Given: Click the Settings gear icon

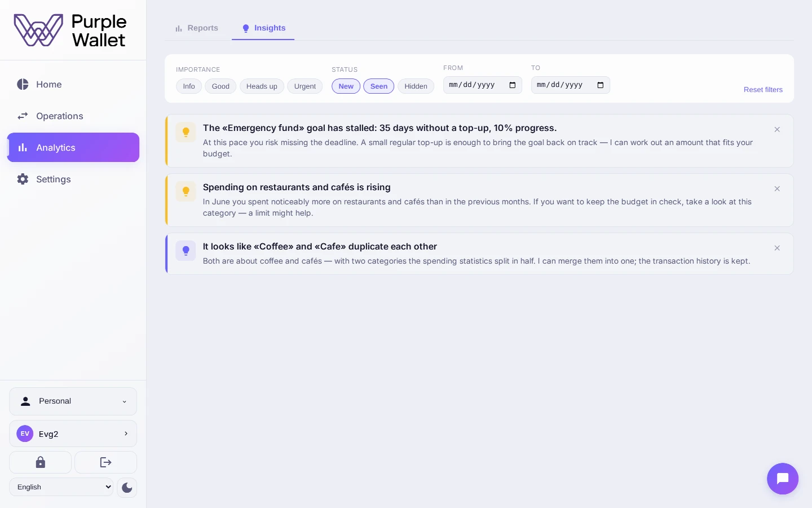Looking at the screenshot, I should pos(23,179).
